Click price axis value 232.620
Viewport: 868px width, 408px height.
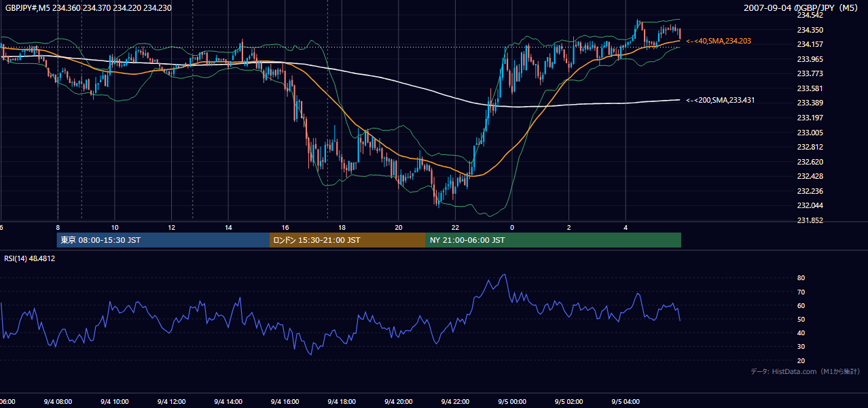pyautogui.click(x=810, y=162)
